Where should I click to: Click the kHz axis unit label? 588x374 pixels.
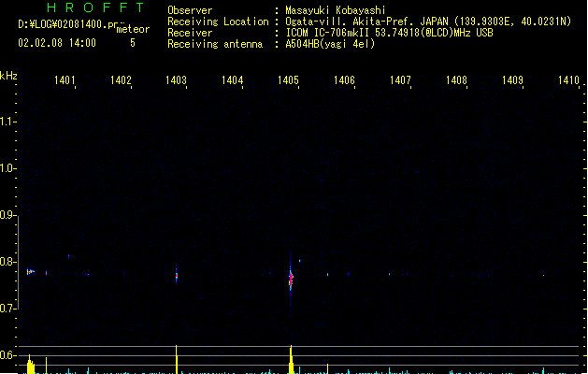click(8, 76)
